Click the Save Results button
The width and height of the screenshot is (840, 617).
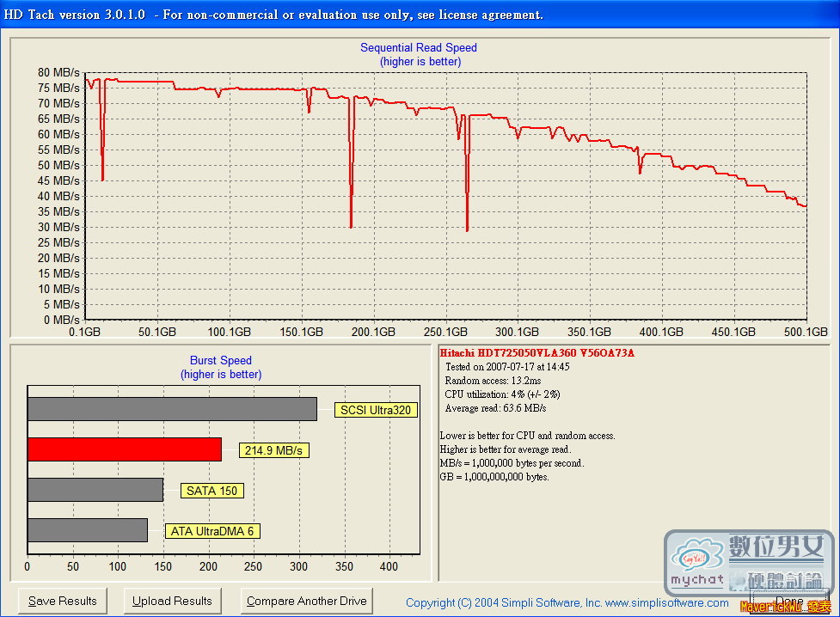tap(63, 601)
